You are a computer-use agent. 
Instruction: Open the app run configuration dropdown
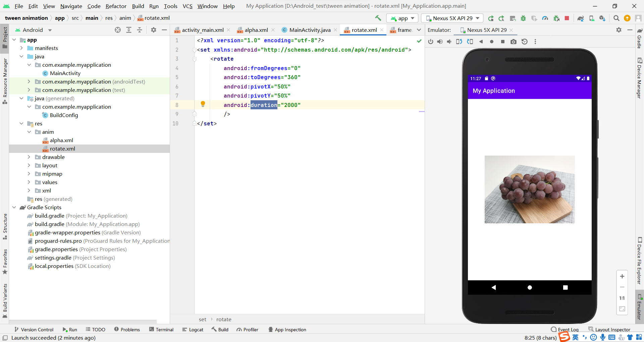(402, 18)
